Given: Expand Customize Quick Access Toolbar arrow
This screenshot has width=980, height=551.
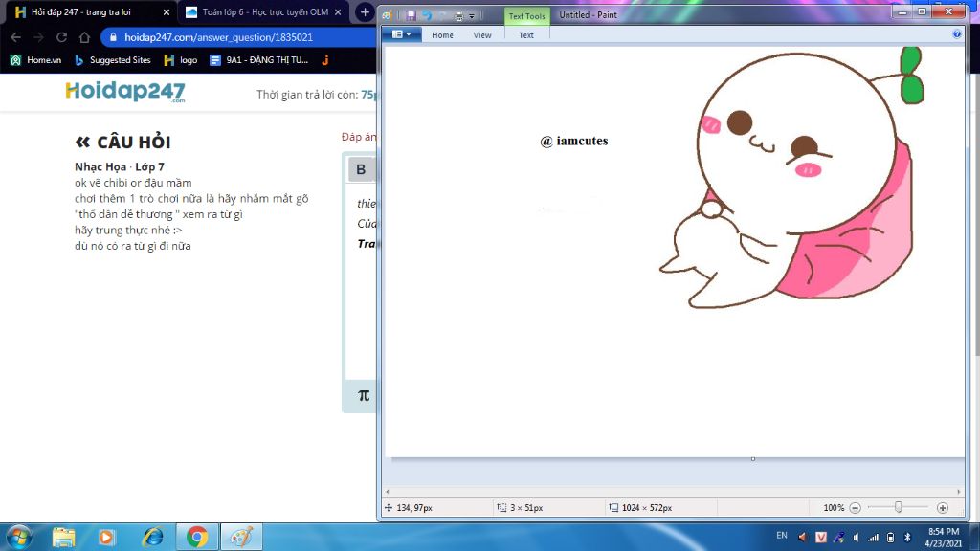Looking at the screenshot, I should pyautogui.click(x=472, y=16).
